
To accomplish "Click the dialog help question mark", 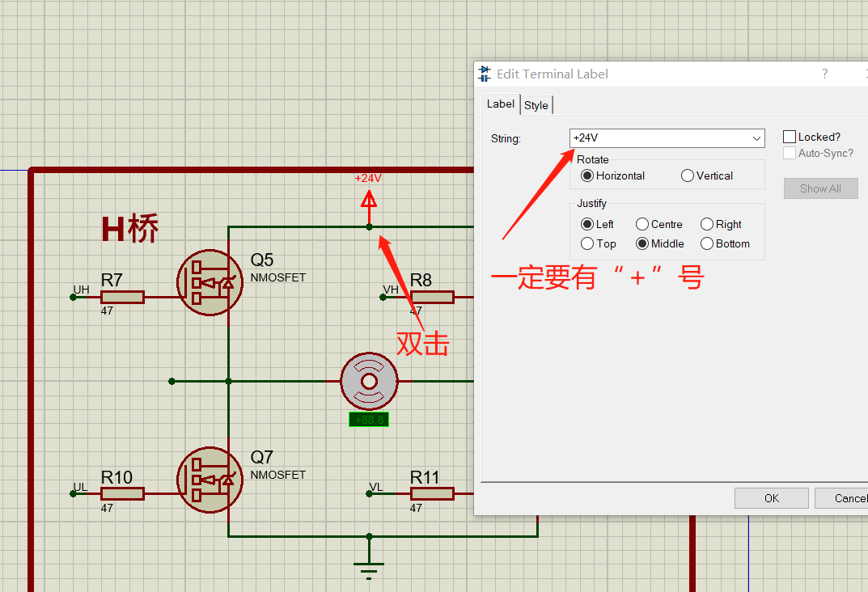I will tap(825, 74).
